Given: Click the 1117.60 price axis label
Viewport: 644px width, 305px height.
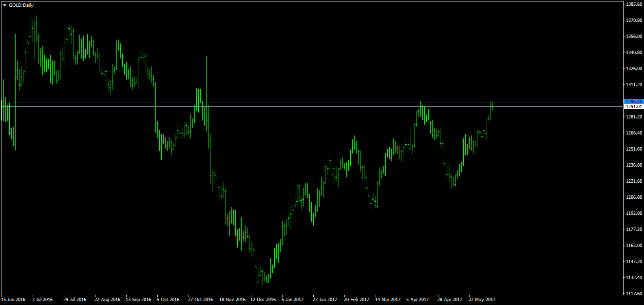Looking at the screenshot, I should (634, 294).
